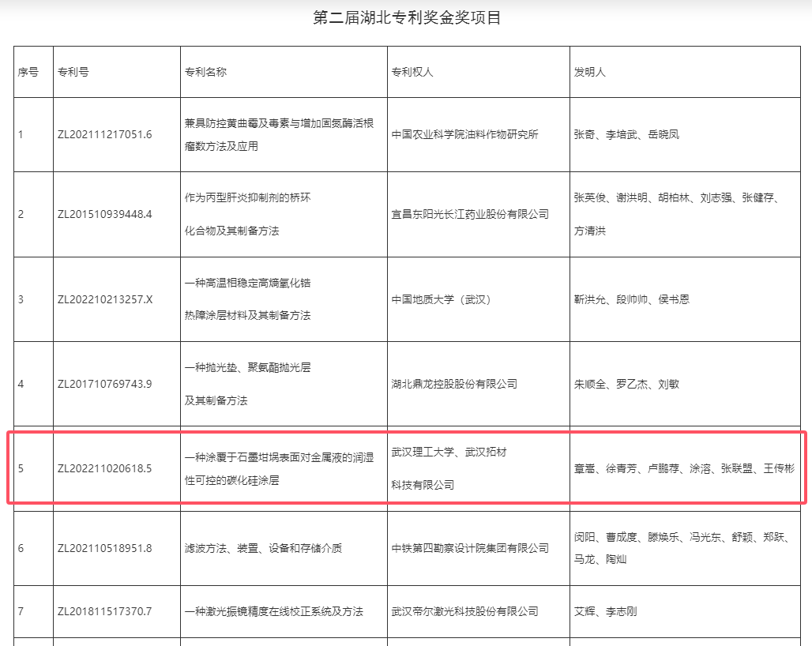The width and height of the screenshot is (812, 646).
Task: Click patent name 兼具防控黄曲霉及毒素与增加固氮酶活根瘤数方法及应用
Action: tap(279, 134)
